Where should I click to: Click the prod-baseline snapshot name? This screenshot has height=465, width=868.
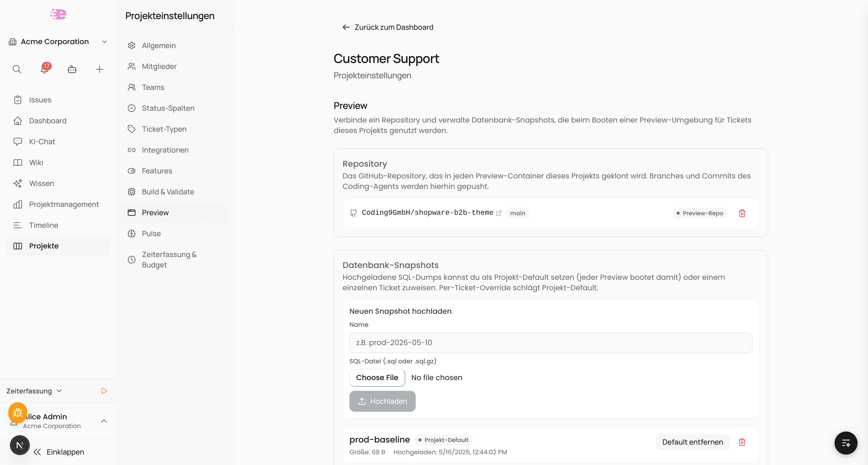[379, 440]
